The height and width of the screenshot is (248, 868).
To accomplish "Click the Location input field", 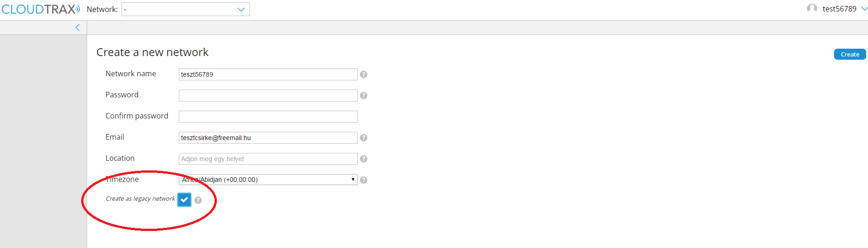I will (268, 159).
